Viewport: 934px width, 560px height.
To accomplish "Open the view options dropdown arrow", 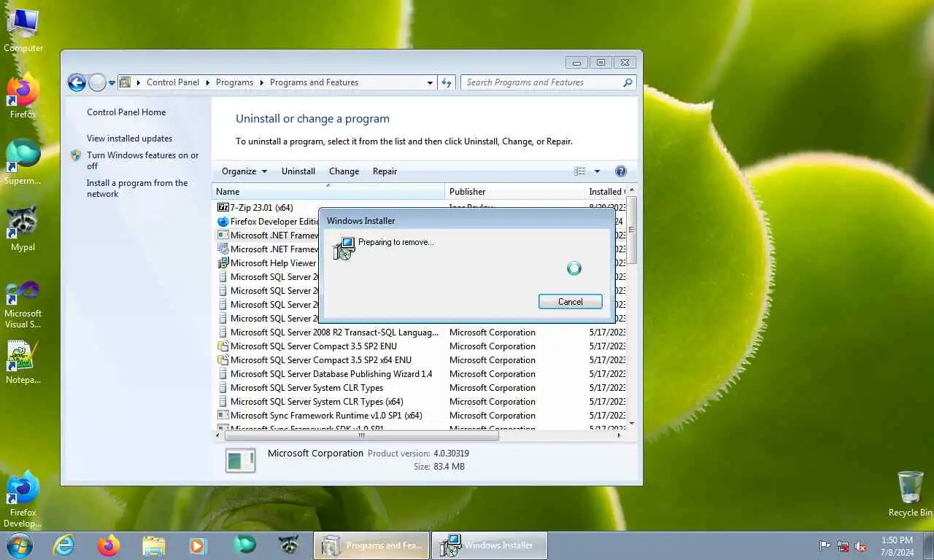I will (597, 171).
